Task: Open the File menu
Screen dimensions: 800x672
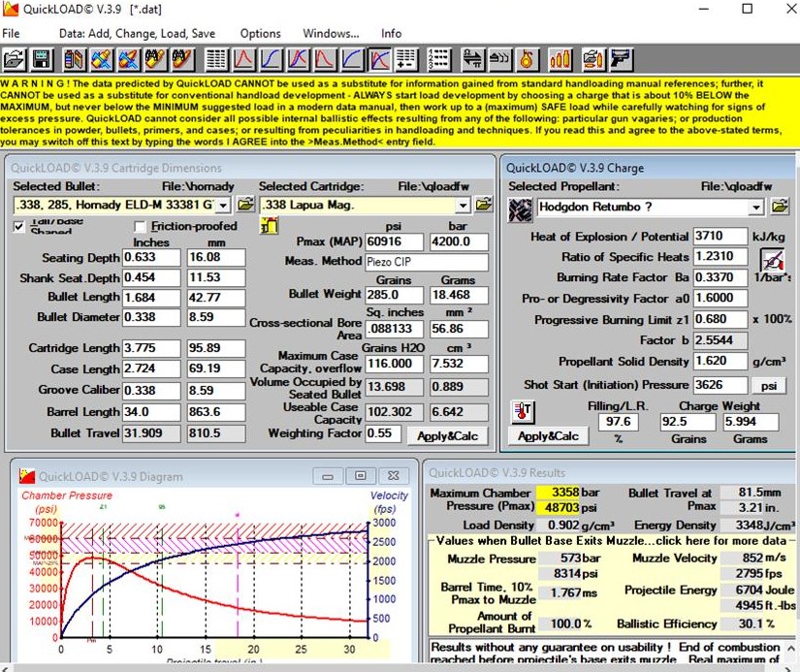Action: point(11,33)
